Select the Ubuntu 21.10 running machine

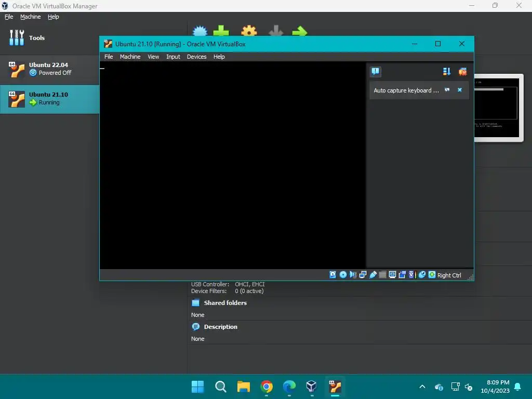click(x=49, y=99)
